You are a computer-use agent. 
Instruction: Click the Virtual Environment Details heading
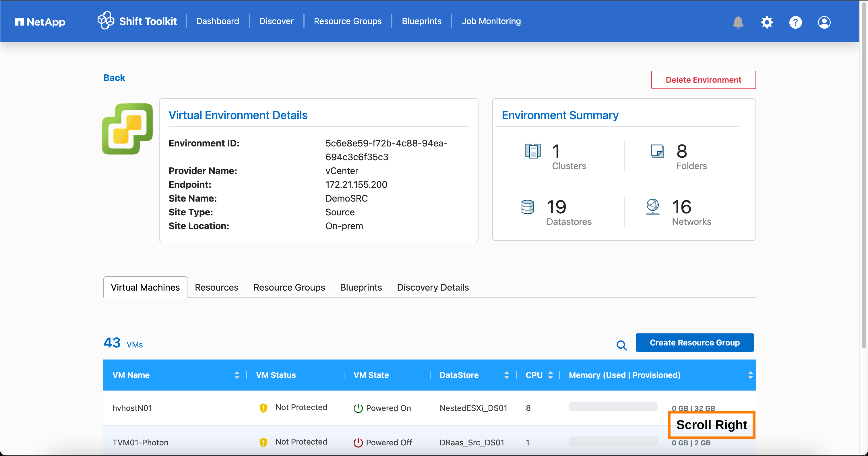tap(238, 115)
